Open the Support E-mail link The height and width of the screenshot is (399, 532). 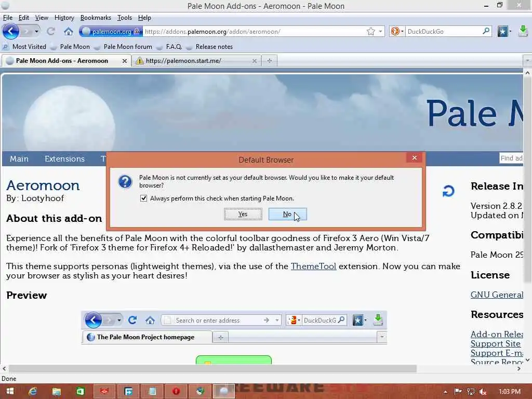[497, 353]
